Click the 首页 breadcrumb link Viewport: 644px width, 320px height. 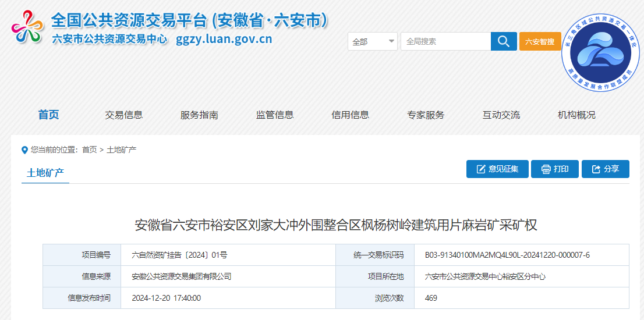point(89,150)
